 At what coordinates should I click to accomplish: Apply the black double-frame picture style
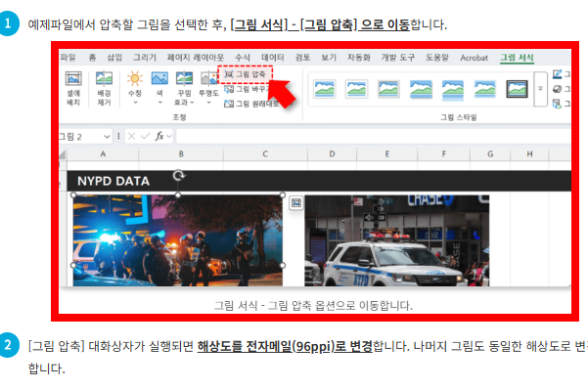(517, 89)
